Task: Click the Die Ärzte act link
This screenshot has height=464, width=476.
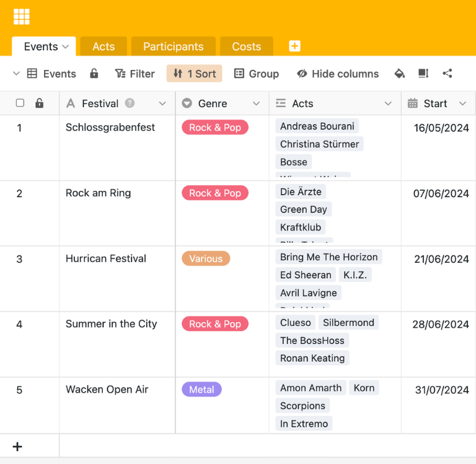Action: coord(301,191)
